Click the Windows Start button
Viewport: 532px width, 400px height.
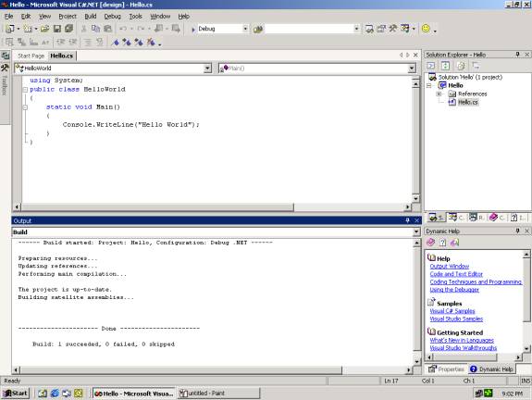[x=16, y=394]
